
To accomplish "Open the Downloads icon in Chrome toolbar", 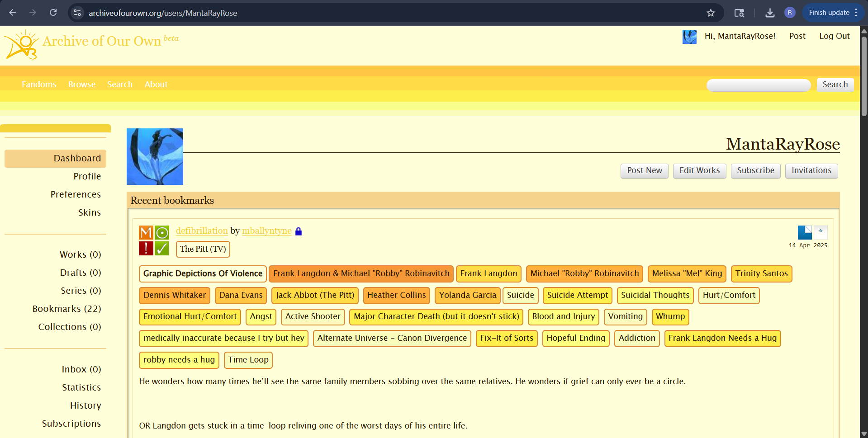I will pos(770,13).
